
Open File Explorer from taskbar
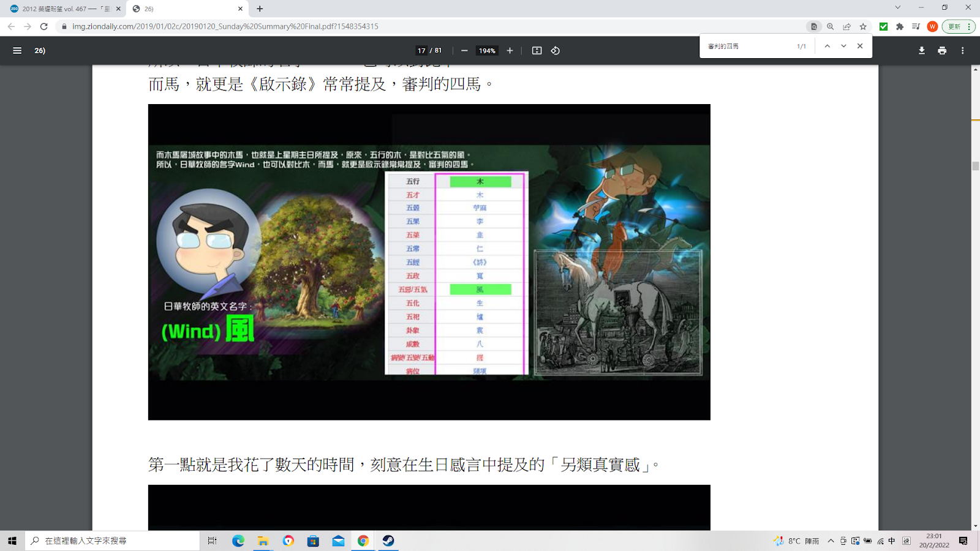(x=263, y=541)
